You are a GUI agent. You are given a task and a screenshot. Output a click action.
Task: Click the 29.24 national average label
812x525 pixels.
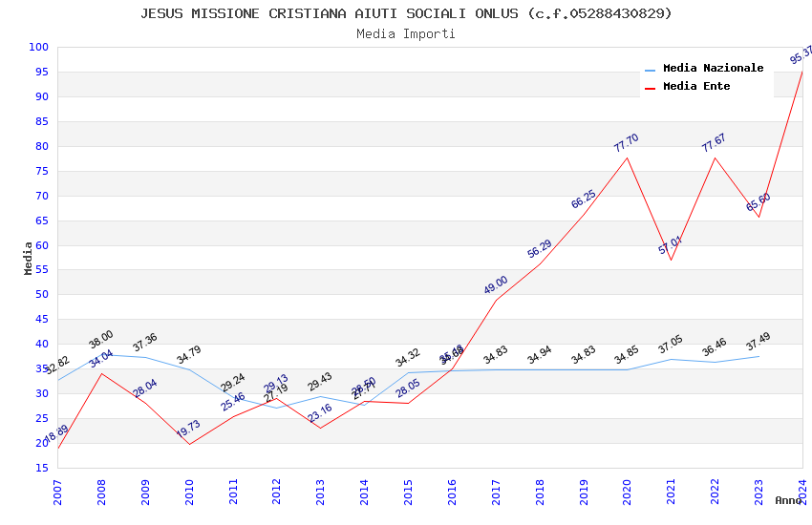(232, 383)
